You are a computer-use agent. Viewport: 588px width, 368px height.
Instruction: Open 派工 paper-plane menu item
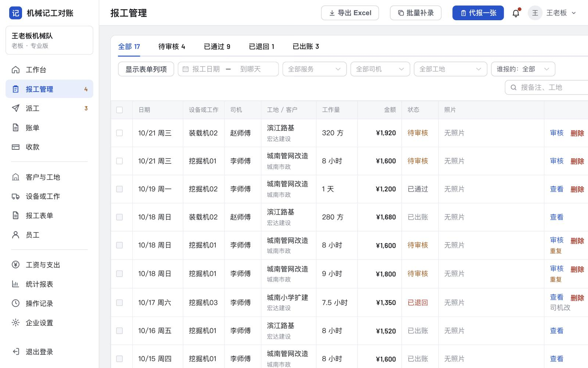click(x=15, y=108)
